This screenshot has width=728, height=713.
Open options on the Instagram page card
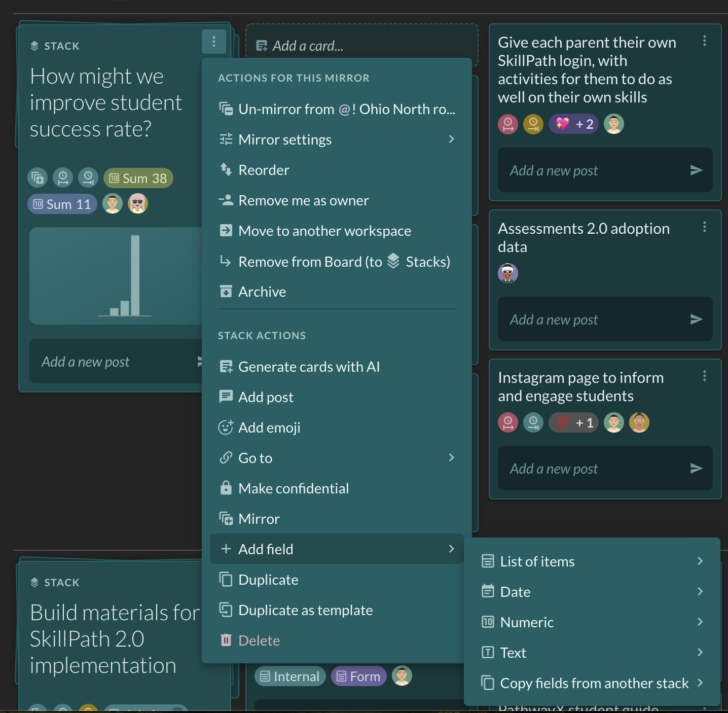tap(704, 376)
